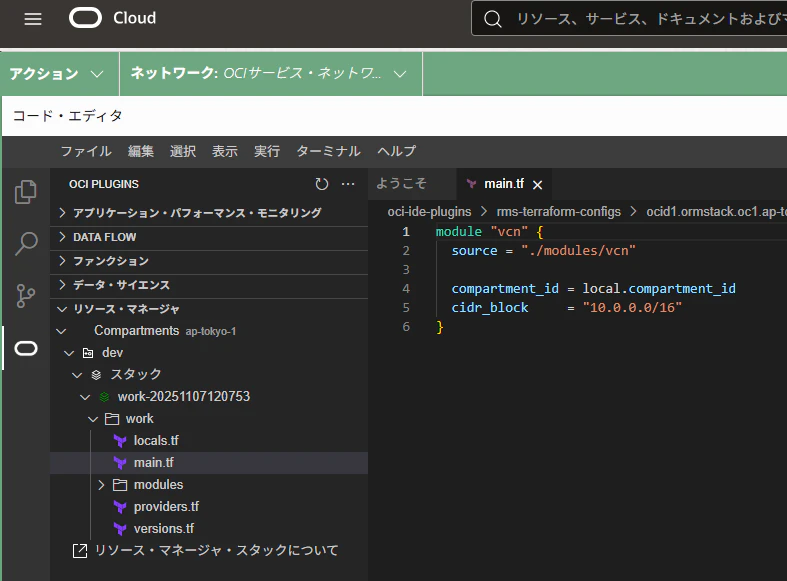Click line number 1 in the gutter
Screen dimensions: 787x581
pos(406,232)
